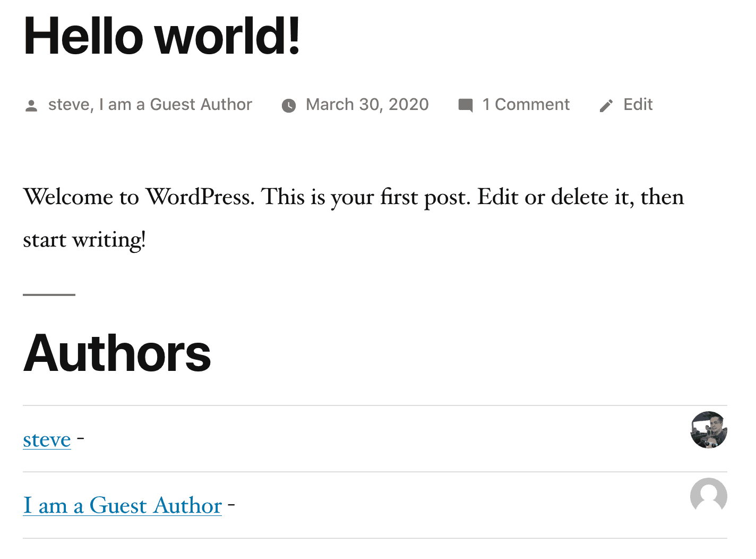
Task: Visit the blue I am a Guest Author link
Action: click(122, 505)
